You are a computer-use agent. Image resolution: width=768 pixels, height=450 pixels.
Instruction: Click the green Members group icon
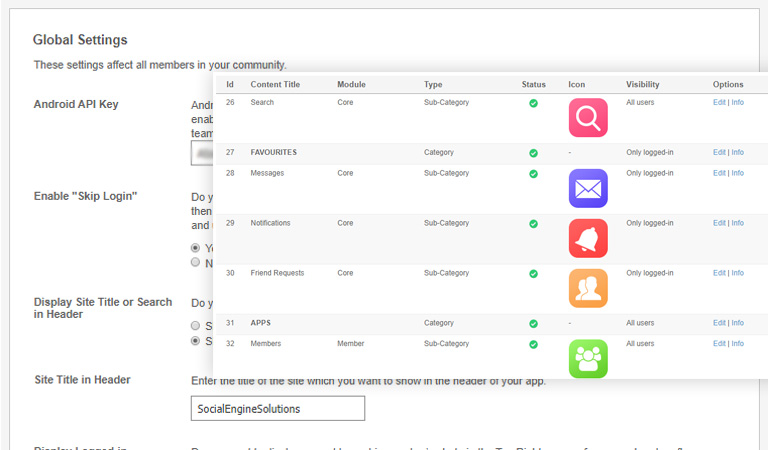click(588, 358)
